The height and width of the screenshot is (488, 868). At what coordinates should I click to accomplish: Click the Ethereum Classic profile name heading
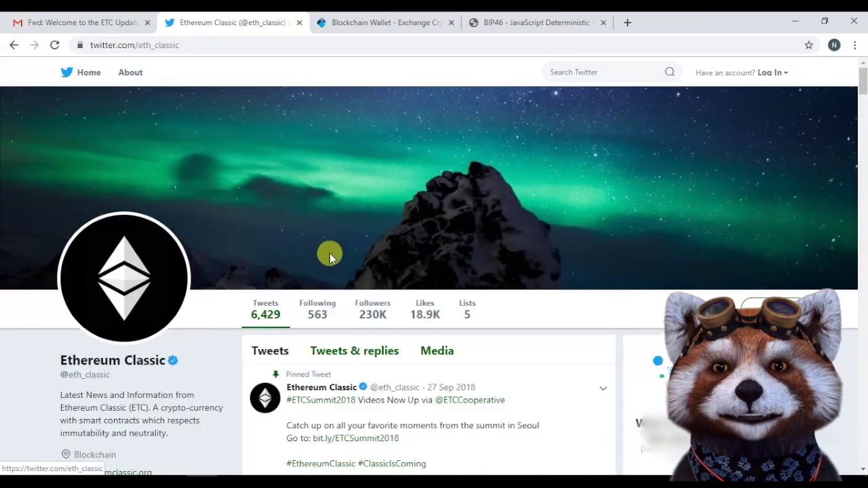coord(113,360)
